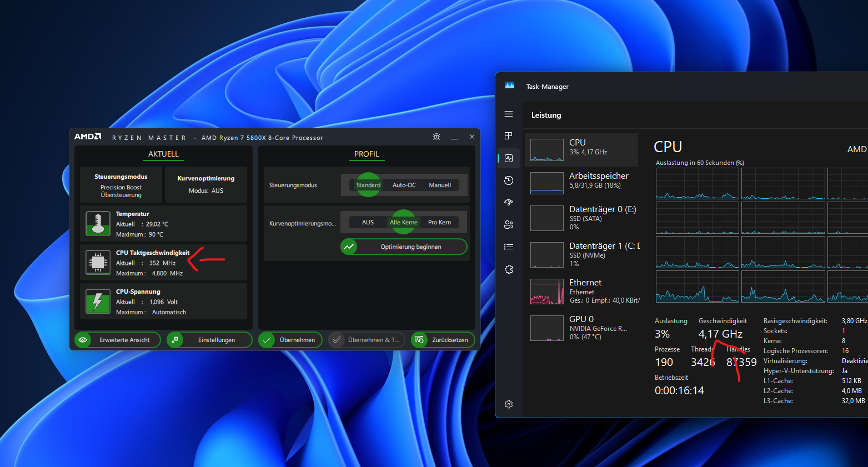The width and height of the screenshot is (868, 467).
Task: Click the eye icon on Erweiterte Ansicht
Action: (83, 340)
